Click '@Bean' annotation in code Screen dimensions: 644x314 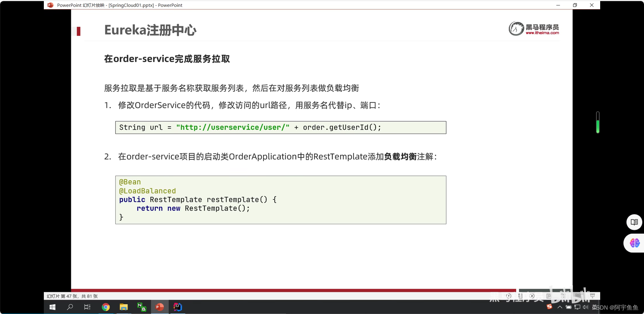(130, 182)
